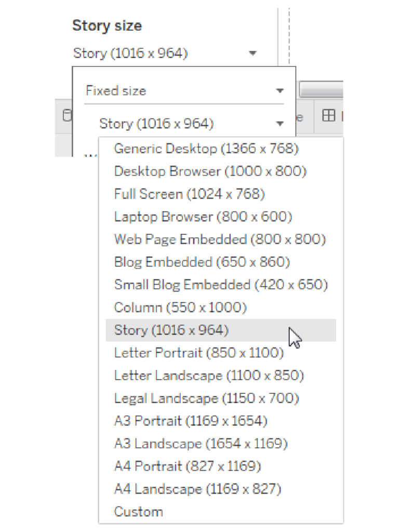The height and width of the screenshot is (532, 399).
Task: Select highlighted Story (1016 x 964) list item
Action: pos(171,330)
